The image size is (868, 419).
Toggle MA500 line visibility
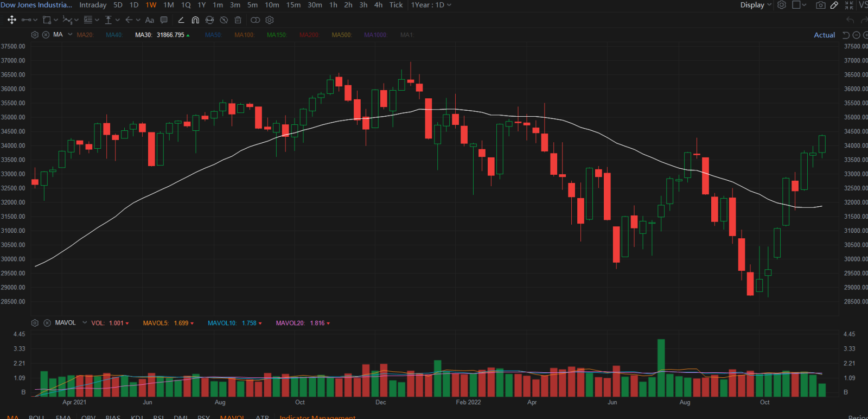point(342,35)
